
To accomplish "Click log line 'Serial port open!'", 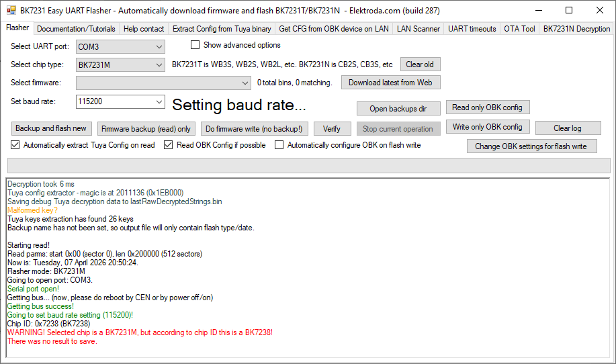I will tap(34, 289).
